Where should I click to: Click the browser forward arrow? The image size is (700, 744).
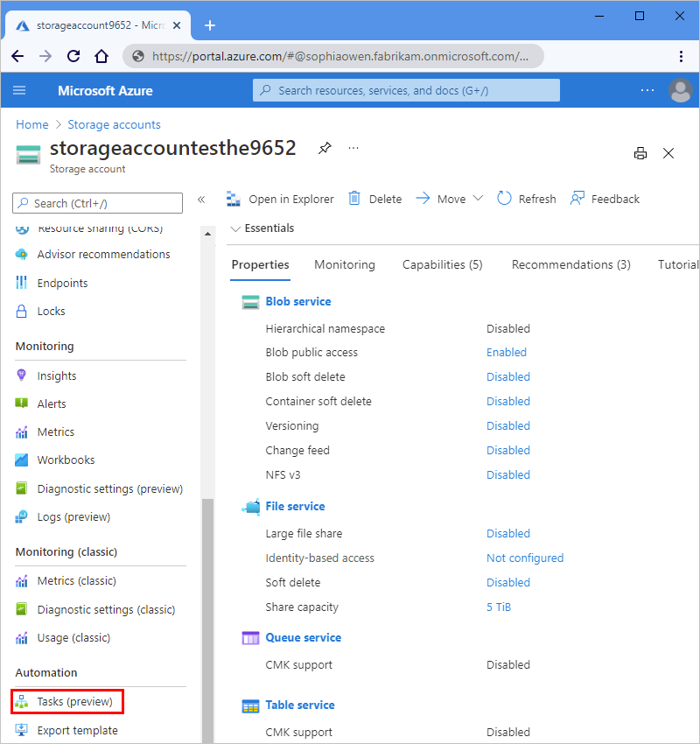click(45, 56)
